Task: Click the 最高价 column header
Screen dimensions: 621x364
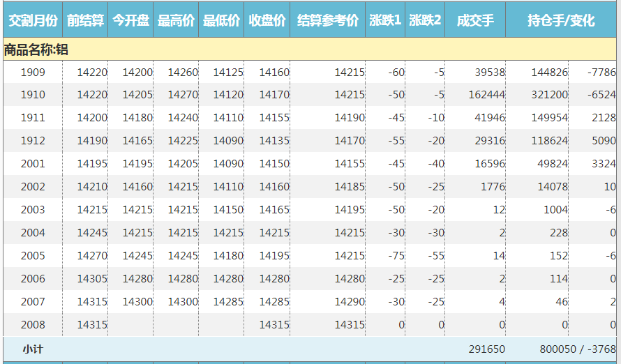Action: (176, 21)
